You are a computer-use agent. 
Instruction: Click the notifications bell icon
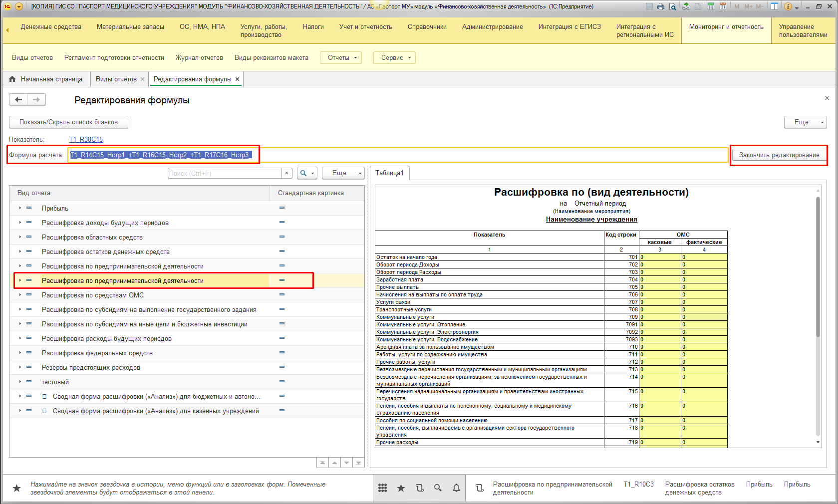click(x=456, y=488)
